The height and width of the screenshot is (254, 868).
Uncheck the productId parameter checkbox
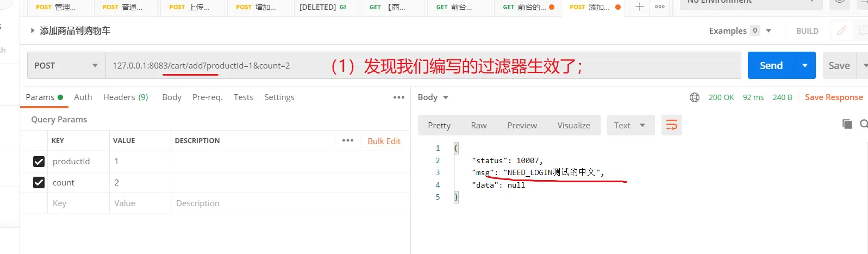[x=39, y=162]
